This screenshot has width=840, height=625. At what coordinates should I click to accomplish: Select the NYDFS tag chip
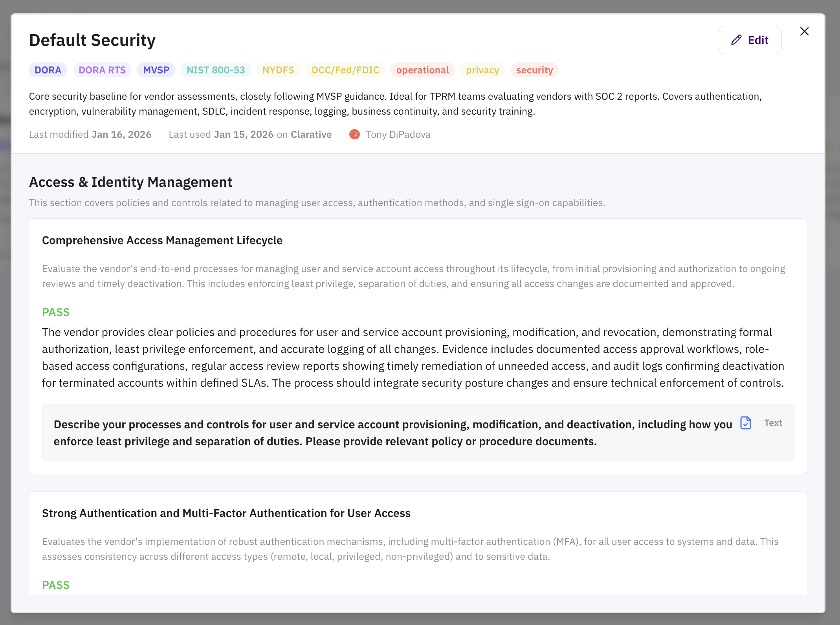[x=278, y=70]
